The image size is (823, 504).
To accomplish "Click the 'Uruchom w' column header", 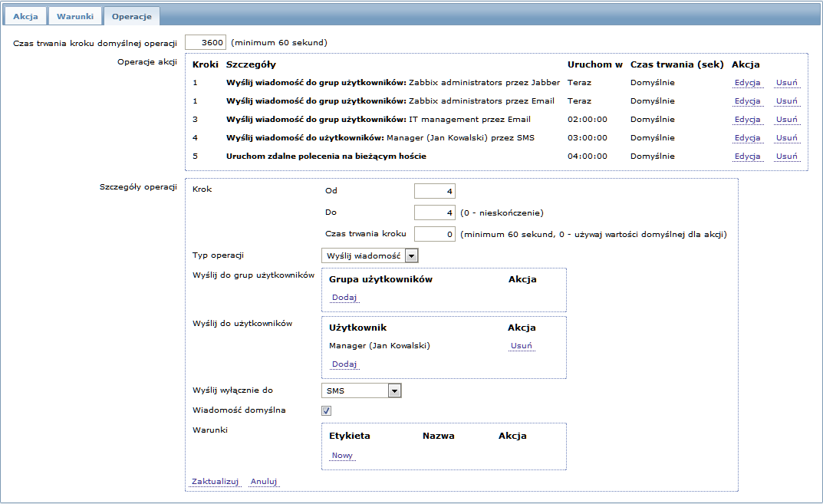I will click(594, 64).
